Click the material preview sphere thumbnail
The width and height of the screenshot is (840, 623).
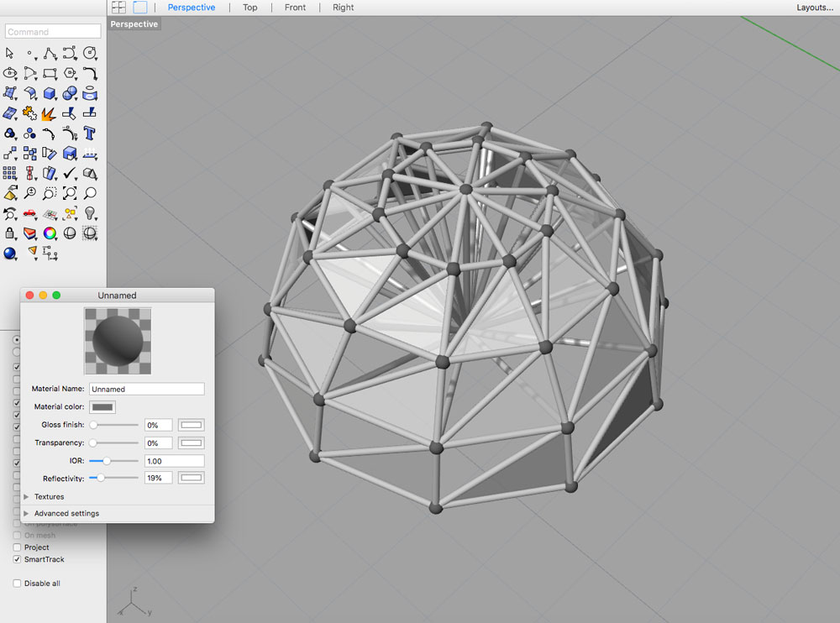118,341
